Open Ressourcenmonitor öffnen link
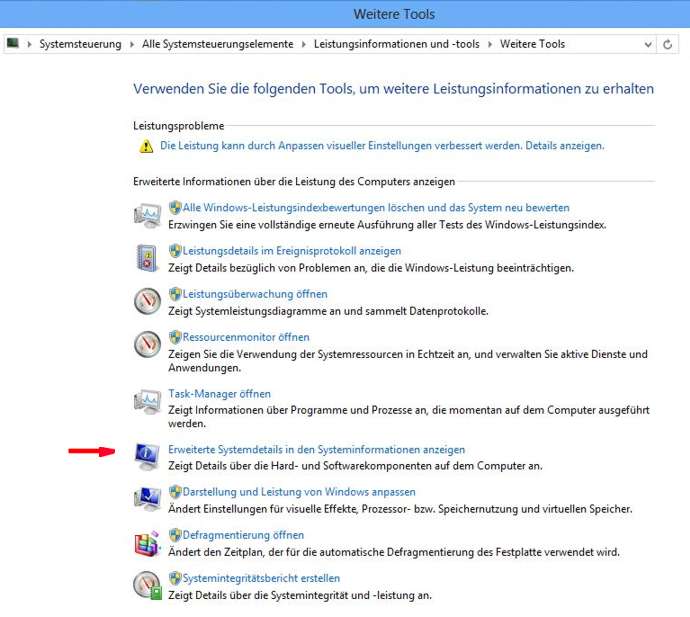The width and height of the screenshot is (690, 617). 246,337
